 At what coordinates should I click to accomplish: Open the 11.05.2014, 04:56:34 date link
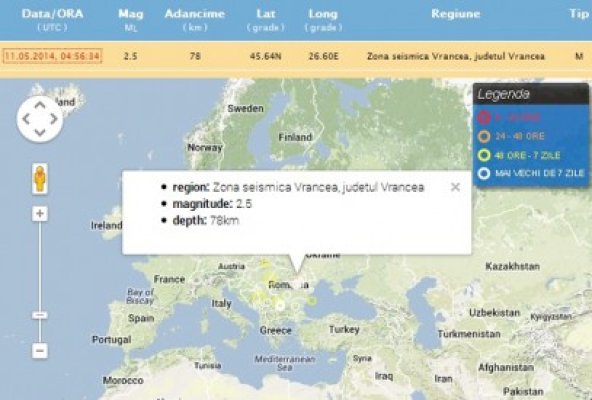[52, 56]
